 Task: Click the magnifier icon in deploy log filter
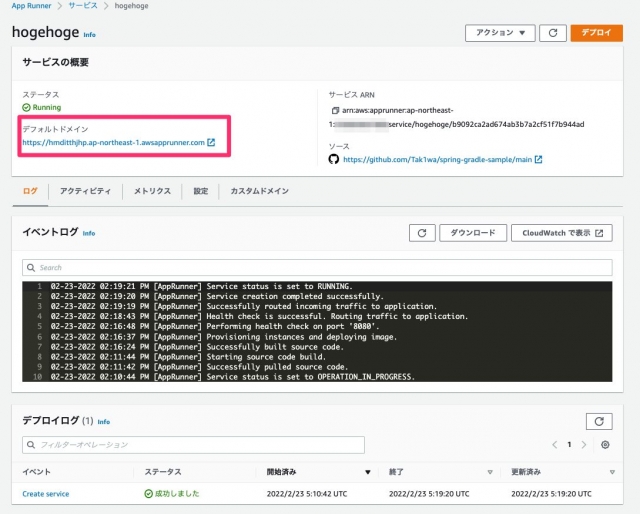coord(31,445)
